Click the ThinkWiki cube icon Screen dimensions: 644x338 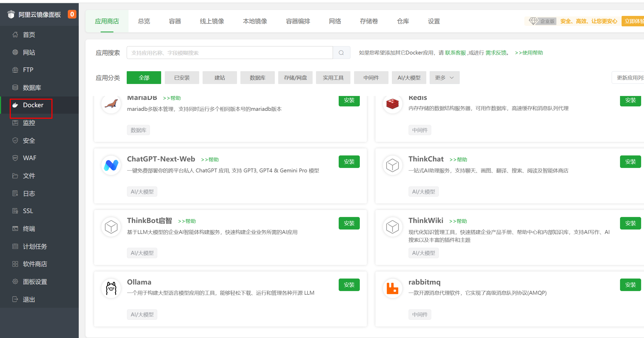392,227
